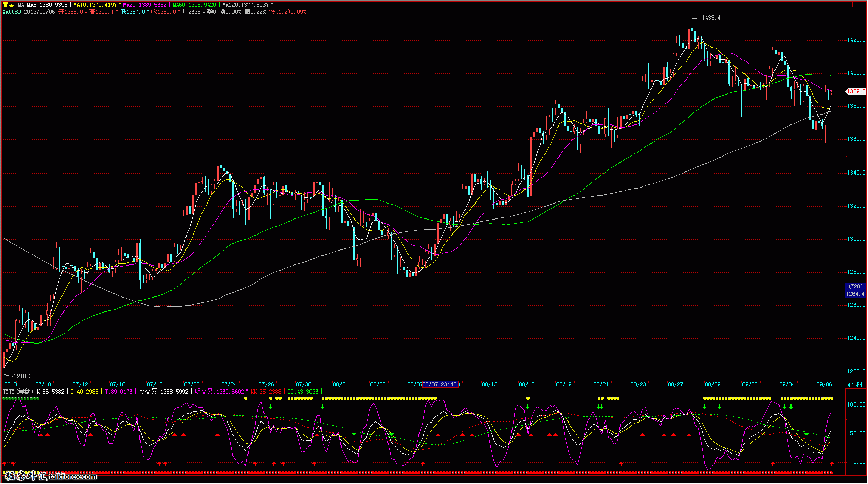This screenshot has height=484, width=868.
Task: Click the 收1389.0 close price
Action: click(x=163, y=12)
